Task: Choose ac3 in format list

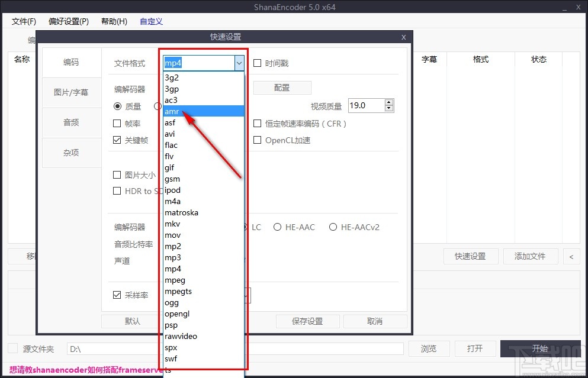Action: (x=204, y=100)
